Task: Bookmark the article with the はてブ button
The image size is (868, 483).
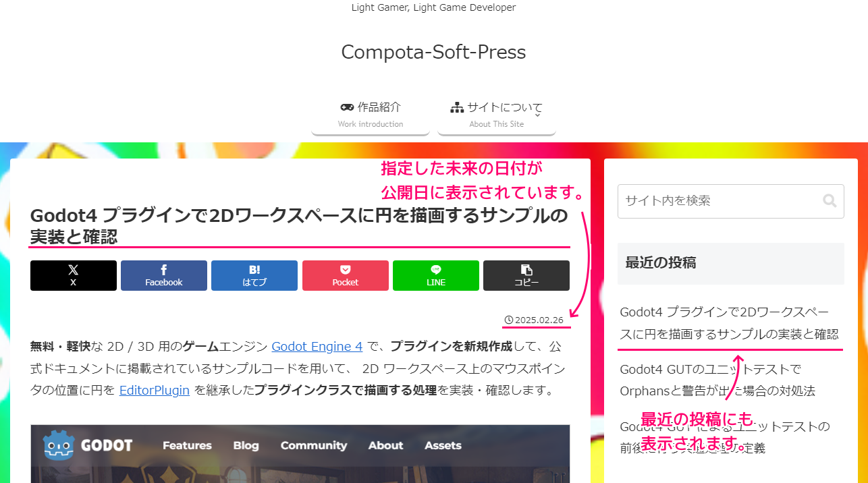Action: (254, 275)
